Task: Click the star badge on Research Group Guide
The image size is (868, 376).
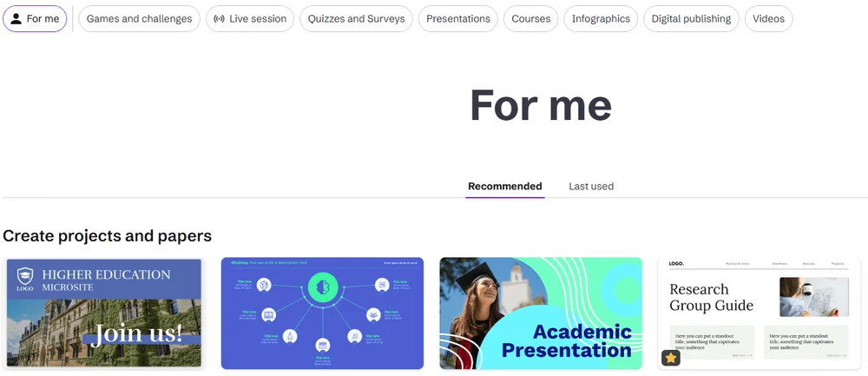Action: click(671, 357)
